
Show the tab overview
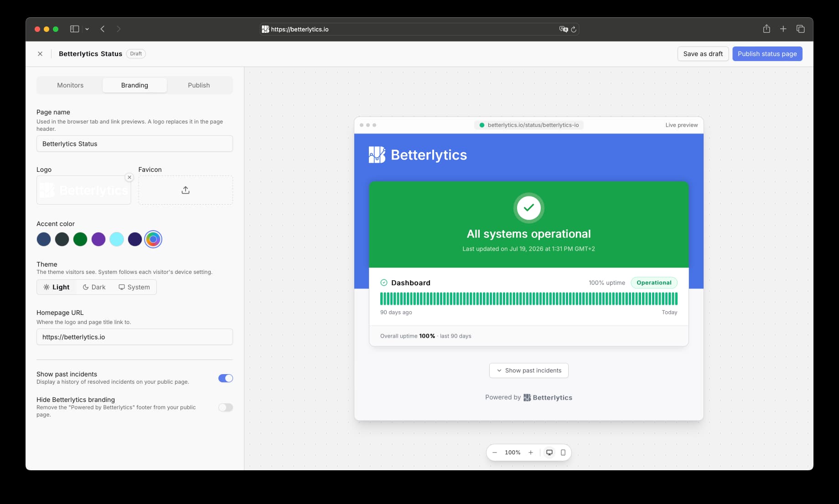click(x=800, y=29)
